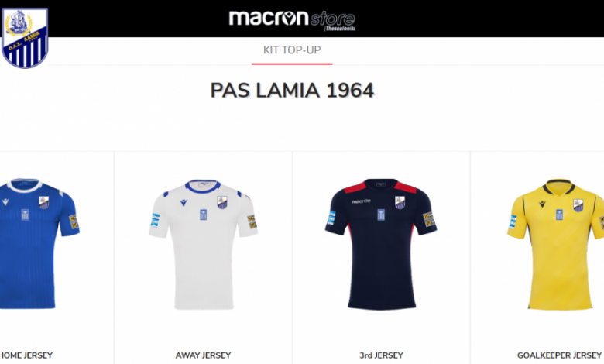604x364 pixels.
Task: Select the KIT TOP-UP tab
Action: click(x=292, y=50)
